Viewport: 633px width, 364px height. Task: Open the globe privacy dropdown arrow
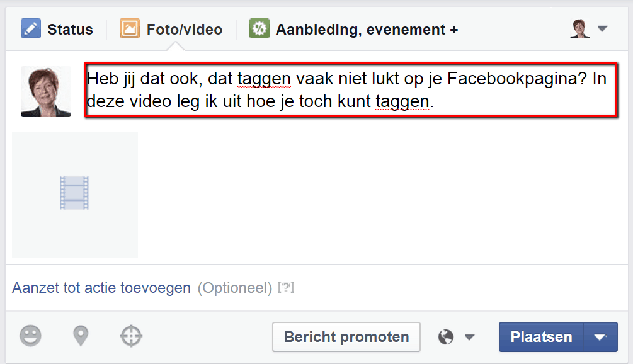[x=469, y=337]
